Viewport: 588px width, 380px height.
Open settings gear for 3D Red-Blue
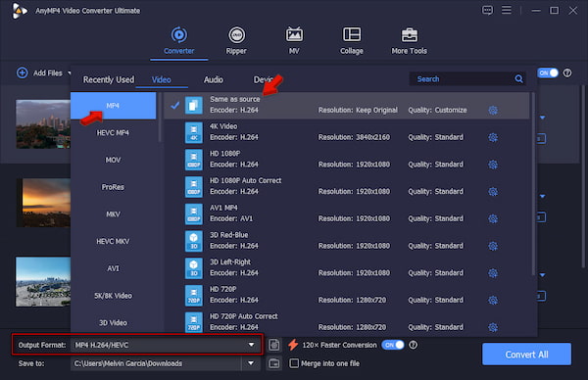click(x=493, y=246)
